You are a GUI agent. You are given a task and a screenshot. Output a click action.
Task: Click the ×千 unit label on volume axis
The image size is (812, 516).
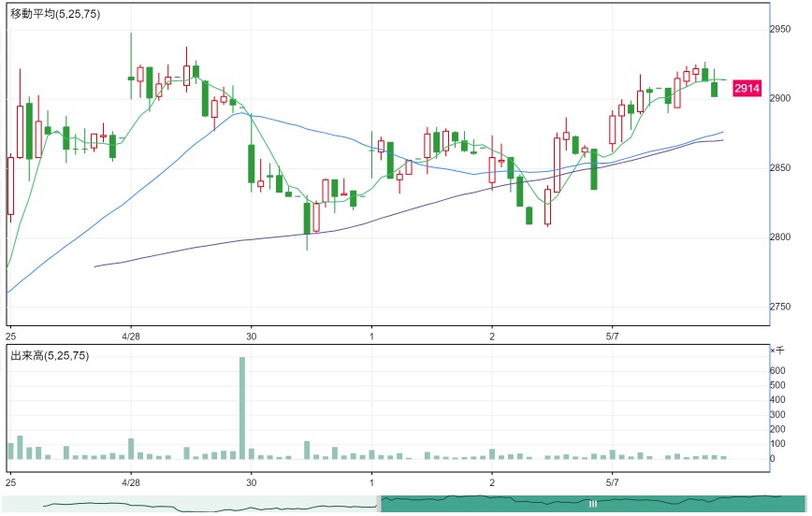pos(777,351)
